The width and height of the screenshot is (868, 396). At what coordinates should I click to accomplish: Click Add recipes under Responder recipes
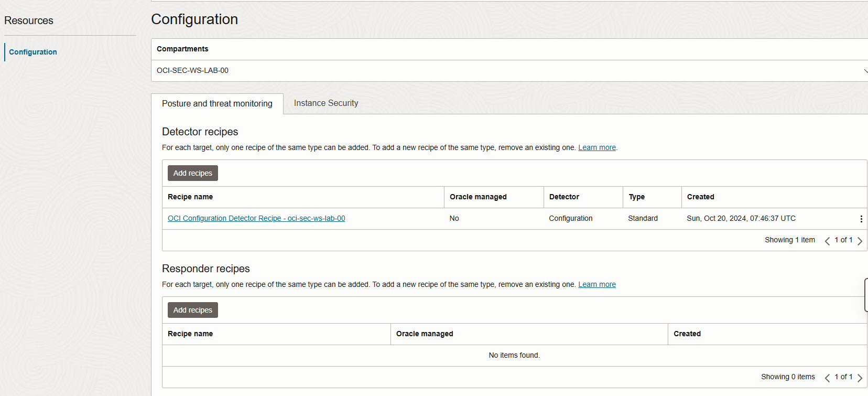click(193, 310)
